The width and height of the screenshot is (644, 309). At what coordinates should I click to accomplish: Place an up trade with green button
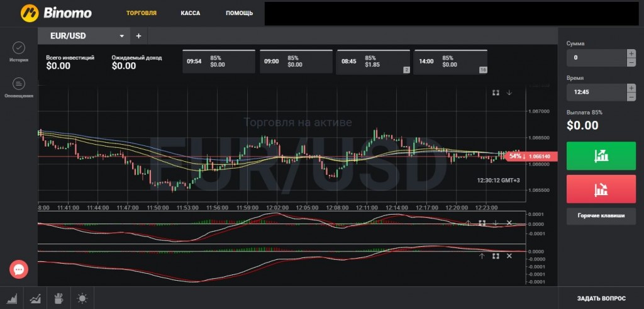pos(601,155)
